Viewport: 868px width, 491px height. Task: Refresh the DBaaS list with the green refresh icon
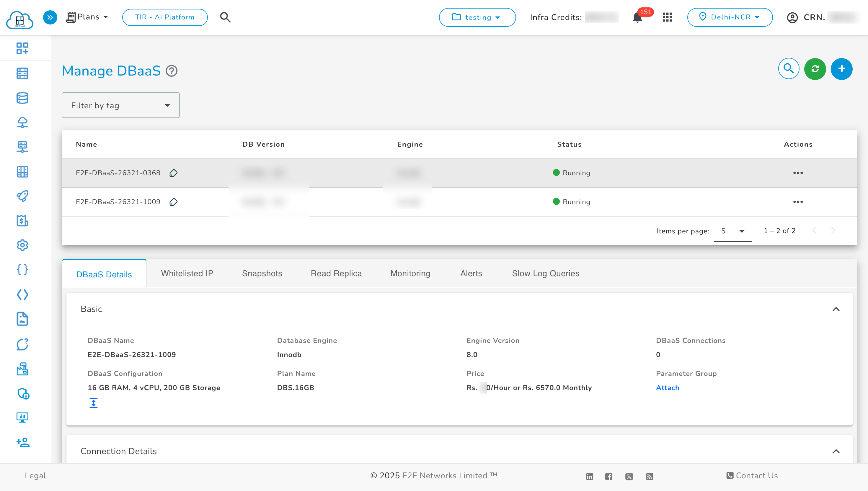[815, 69]
